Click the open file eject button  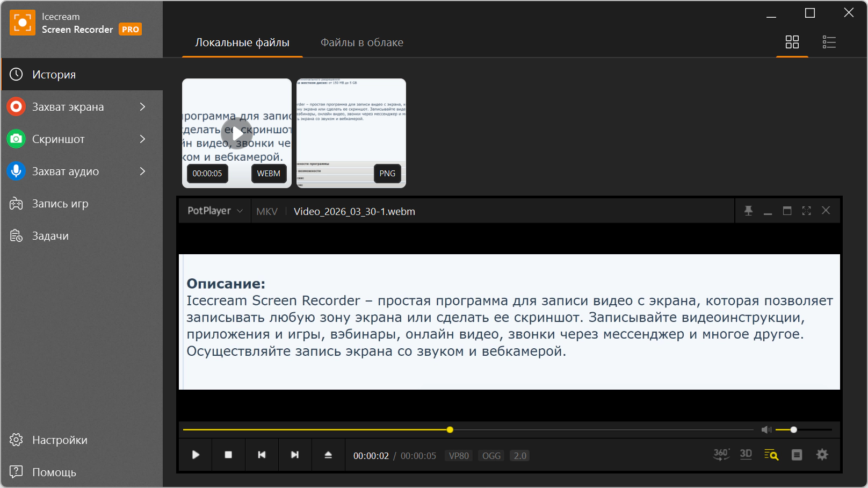(328, 455)
